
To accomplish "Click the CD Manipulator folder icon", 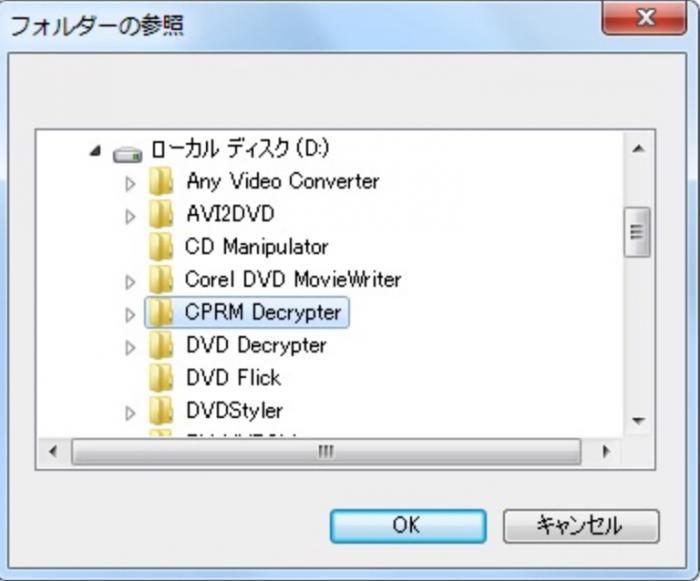I will pyautogui.click(x=161, y=247).
